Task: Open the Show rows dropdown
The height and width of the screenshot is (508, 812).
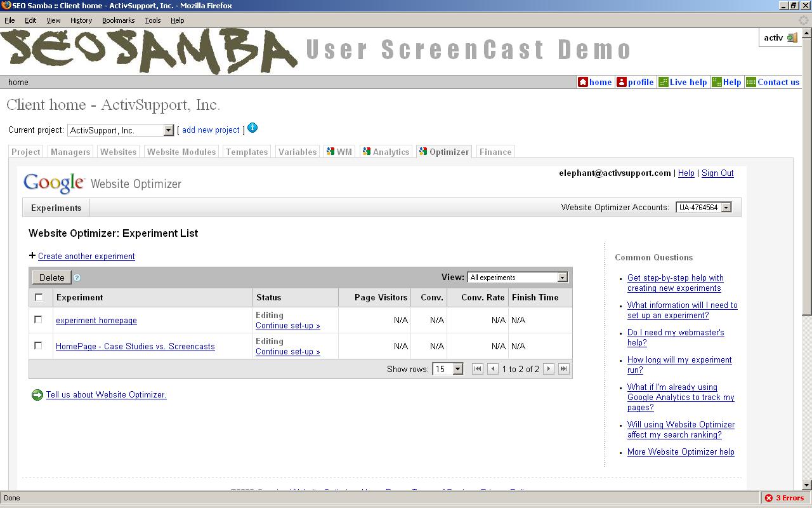Action: 448,369
